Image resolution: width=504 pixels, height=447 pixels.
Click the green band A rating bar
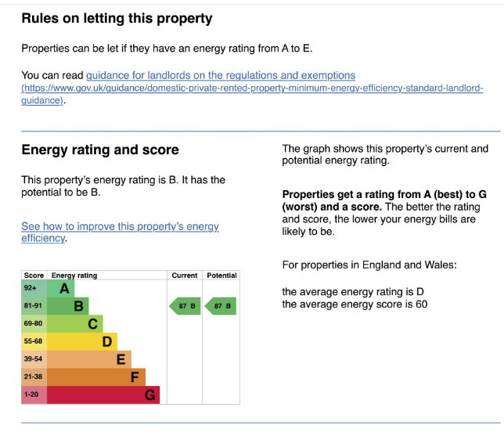[x=60, y=288]
